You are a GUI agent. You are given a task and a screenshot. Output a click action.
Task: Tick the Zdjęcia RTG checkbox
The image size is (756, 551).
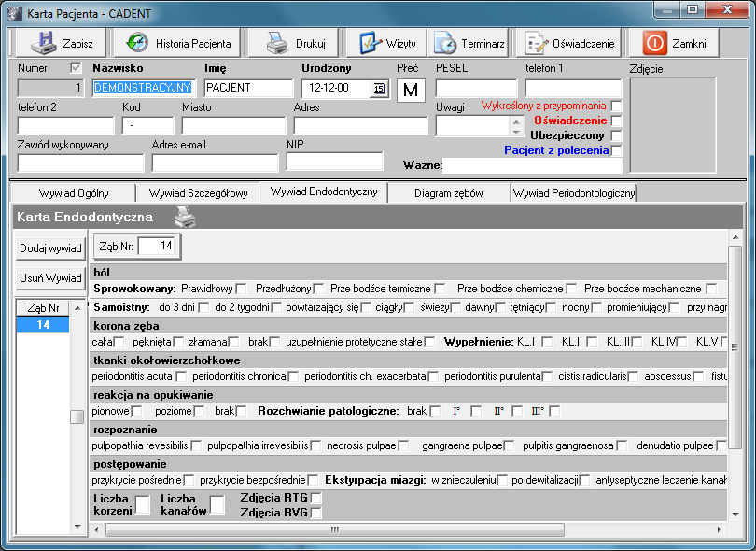[315, 498]
